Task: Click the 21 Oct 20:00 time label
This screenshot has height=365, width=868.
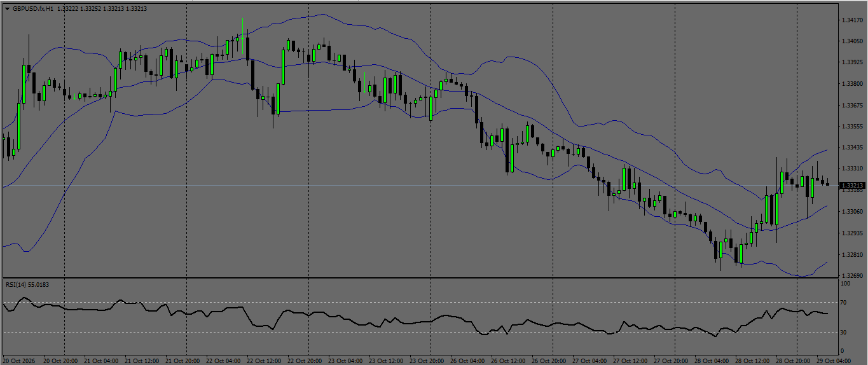Action: pos(183,361)
